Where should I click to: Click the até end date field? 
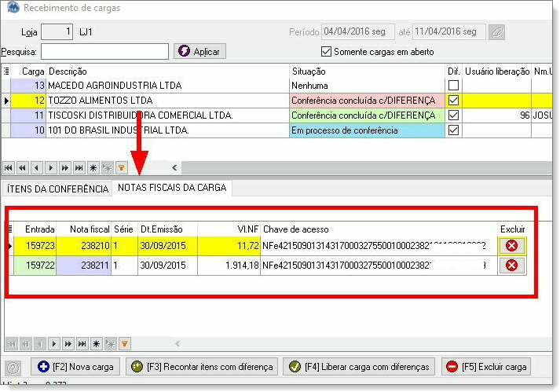click(449, 31)
